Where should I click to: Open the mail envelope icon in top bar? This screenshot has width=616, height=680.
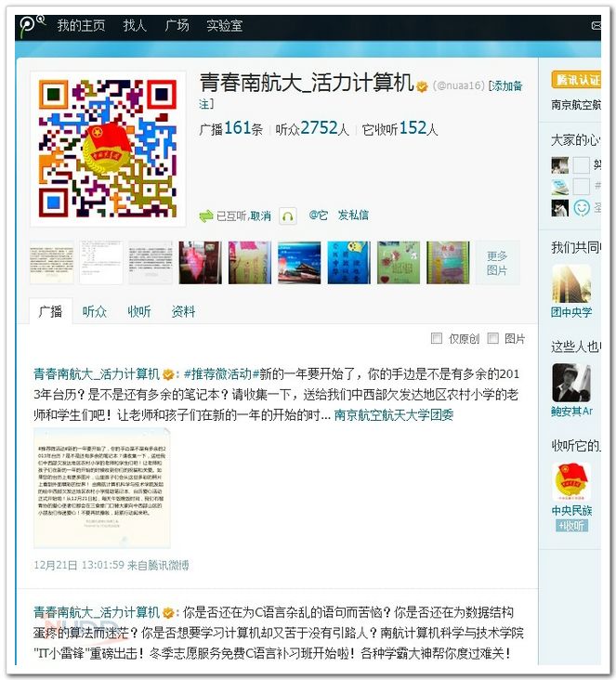[596, 26]
